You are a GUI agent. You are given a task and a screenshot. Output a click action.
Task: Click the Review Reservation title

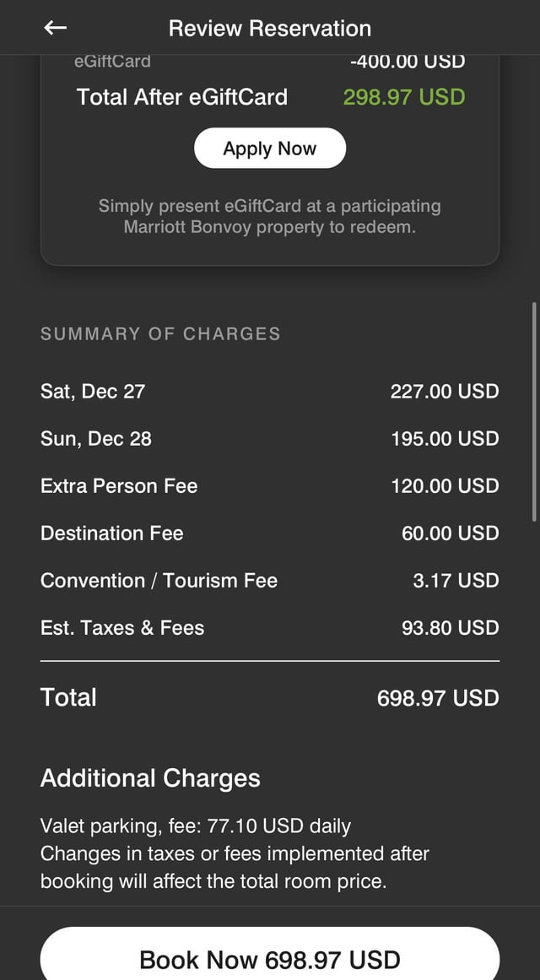click(x=270, y=28)
